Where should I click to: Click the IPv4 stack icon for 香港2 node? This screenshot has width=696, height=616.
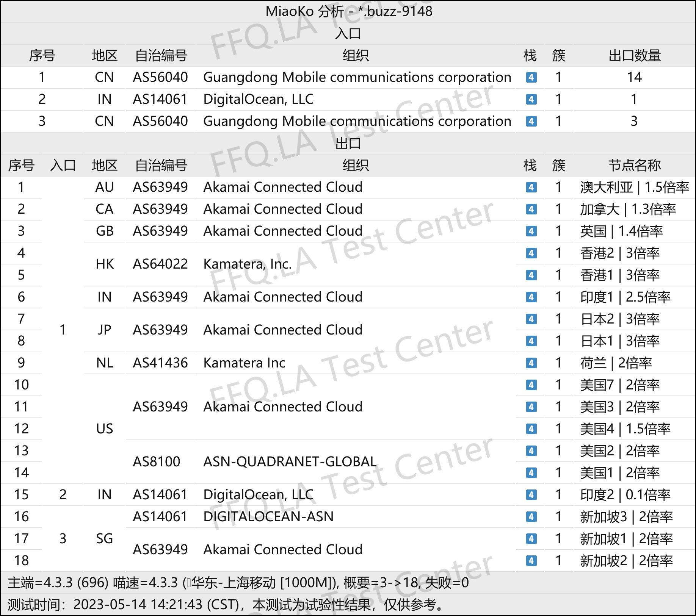(531, 253)
